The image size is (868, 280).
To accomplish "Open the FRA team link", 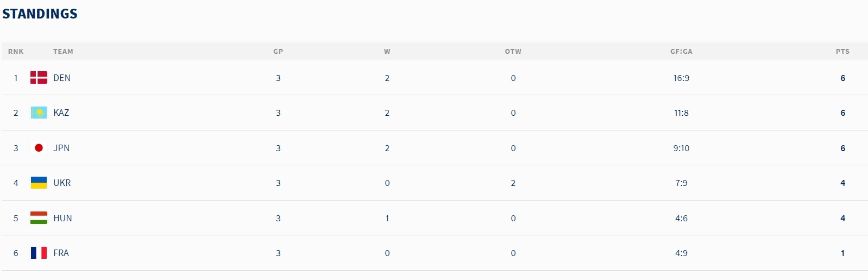I will coord(61,253).
